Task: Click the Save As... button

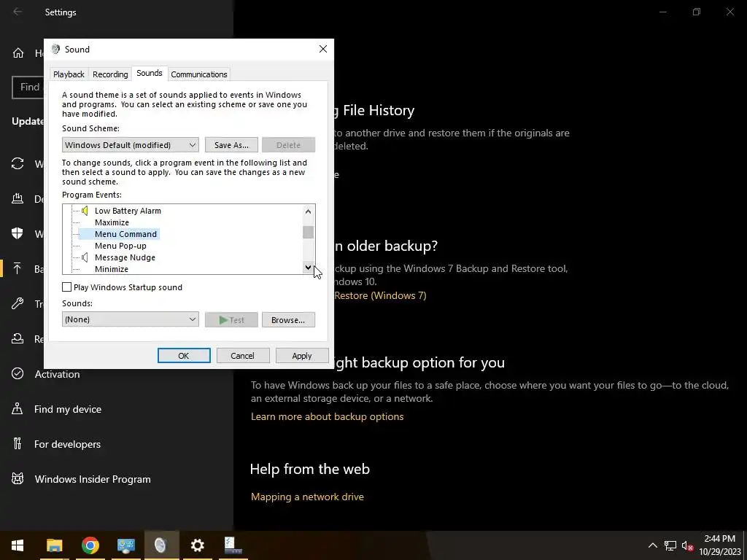Action: click(231, 145)
